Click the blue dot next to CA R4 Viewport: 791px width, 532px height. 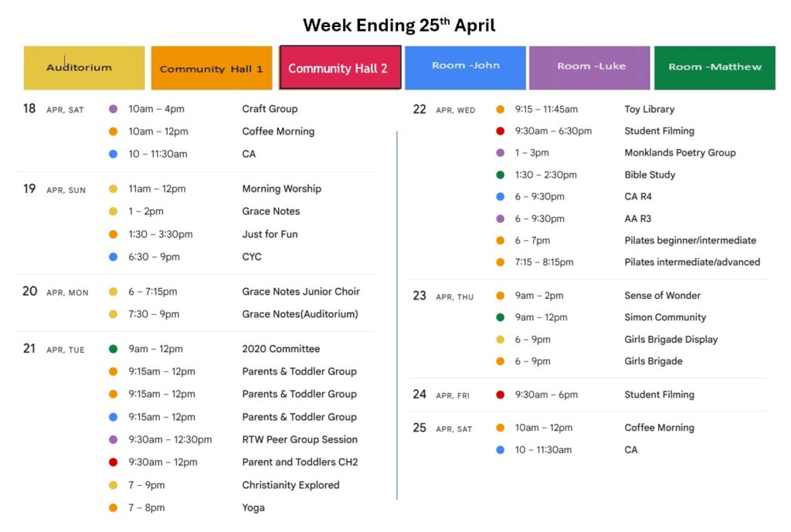pyautogui.click(x=501, y=197)
